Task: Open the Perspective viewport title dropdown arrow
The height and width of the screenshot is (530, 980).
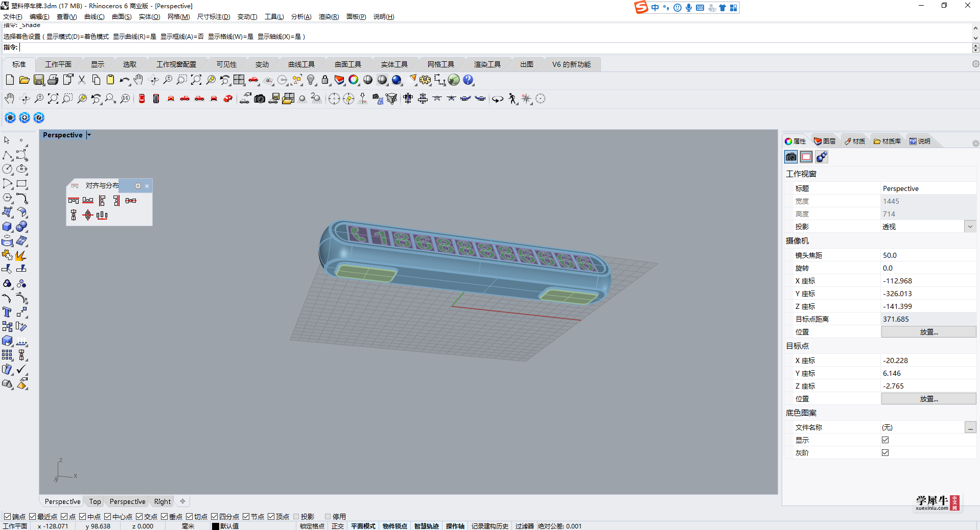Action: pos(89,135)
